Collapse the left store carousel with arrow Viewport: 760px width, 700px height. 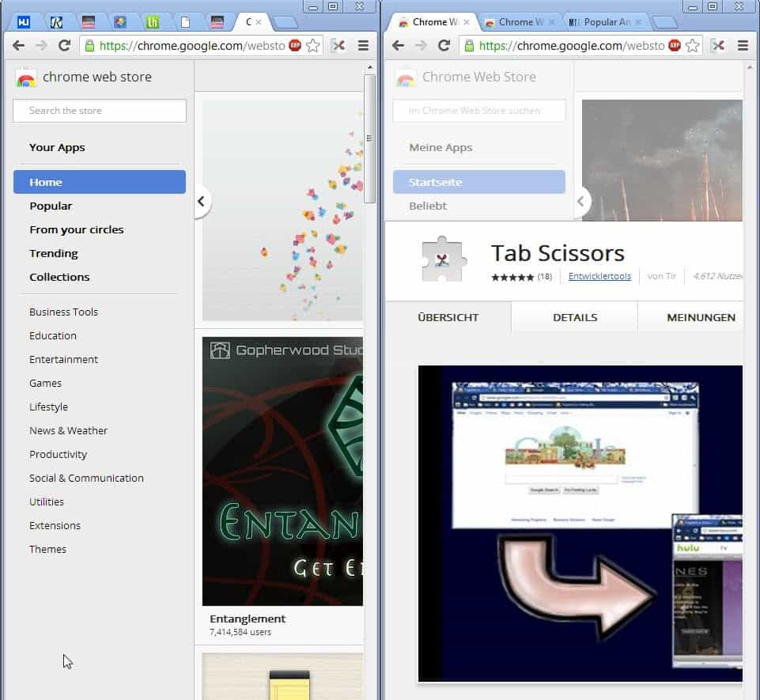coord(201,202)
